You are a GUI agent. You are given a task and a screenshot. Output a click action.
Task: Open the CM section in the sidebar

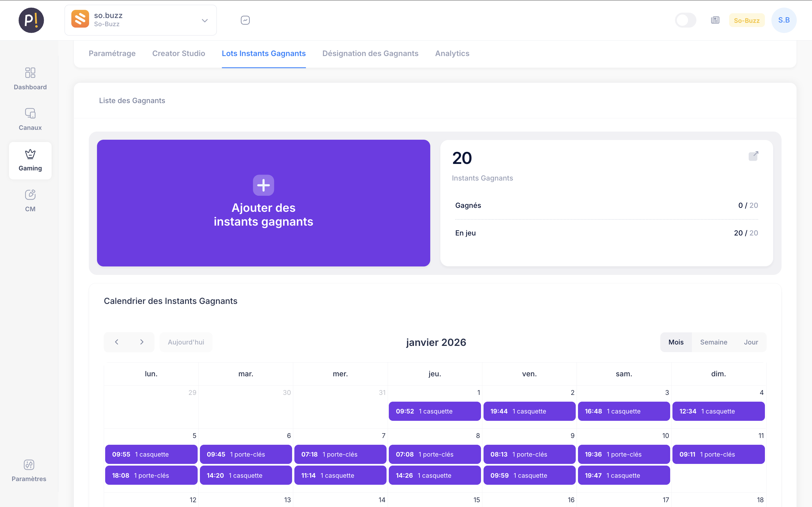[30, 200]
